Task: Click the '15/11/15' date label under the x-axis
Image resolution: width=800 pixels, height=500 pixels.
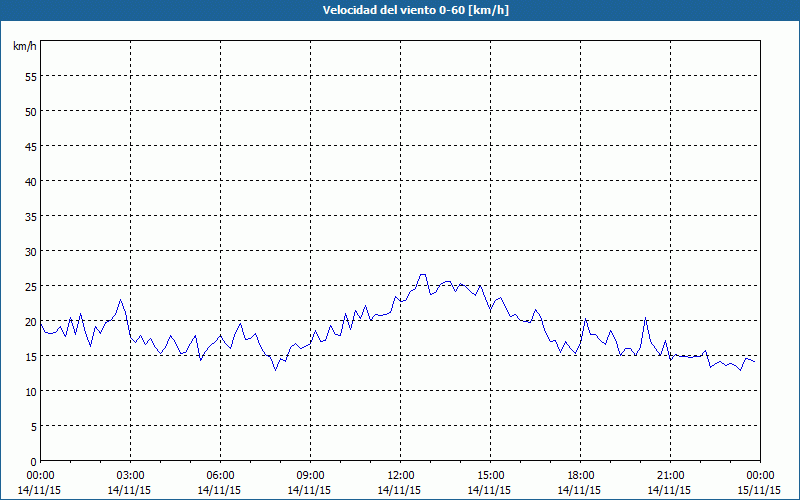Action: click(759, 490)
